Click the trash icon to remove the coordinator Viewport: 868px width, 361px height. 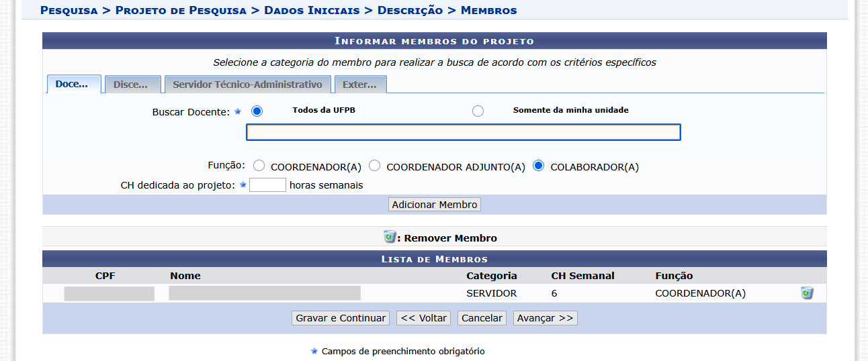coord(807,293)
